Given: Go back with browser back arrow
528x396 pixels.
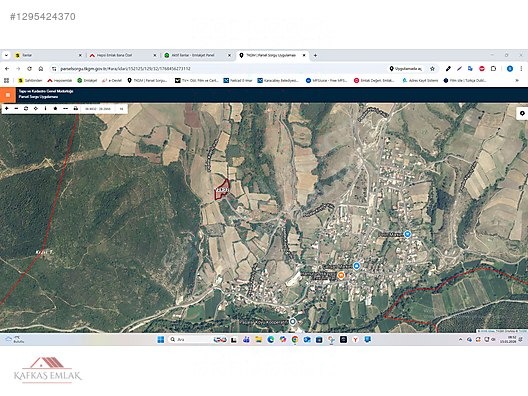Looking at the screenshot, I should coord(7,69).
